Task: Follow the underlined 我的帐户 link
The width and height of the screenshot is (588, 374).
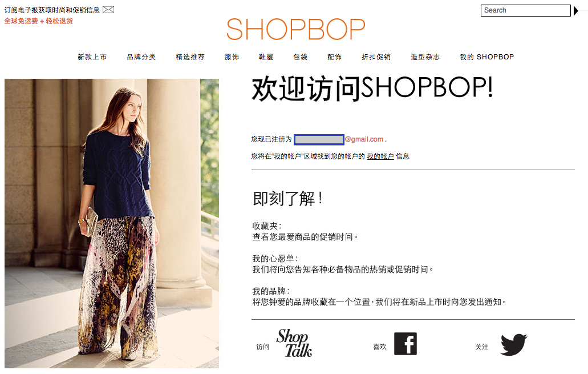Action: coord(380,156)
